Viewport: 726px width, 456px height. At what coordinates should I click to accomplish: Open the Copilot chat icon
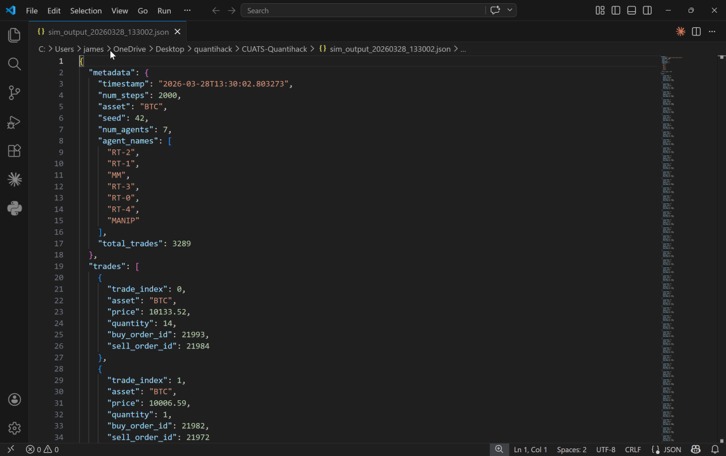(x=495, y=10)
